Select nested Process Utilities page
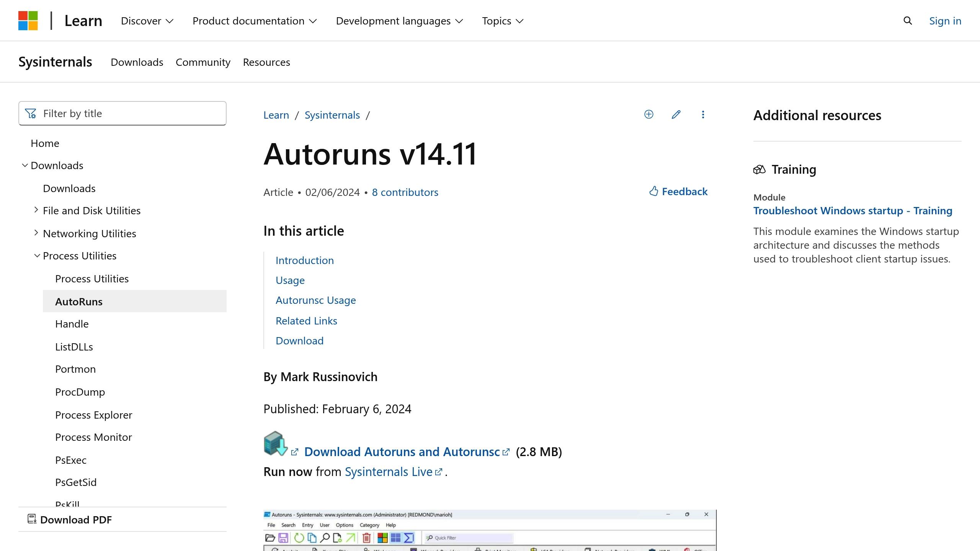Screen dimensions: 980x551 (92, 279)
